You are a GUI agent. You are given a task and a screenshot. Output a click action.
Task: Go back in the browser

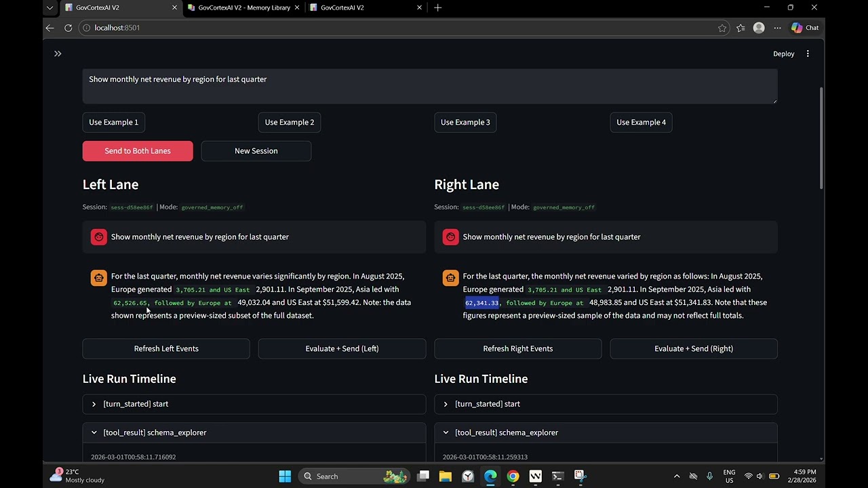[50, 28]
